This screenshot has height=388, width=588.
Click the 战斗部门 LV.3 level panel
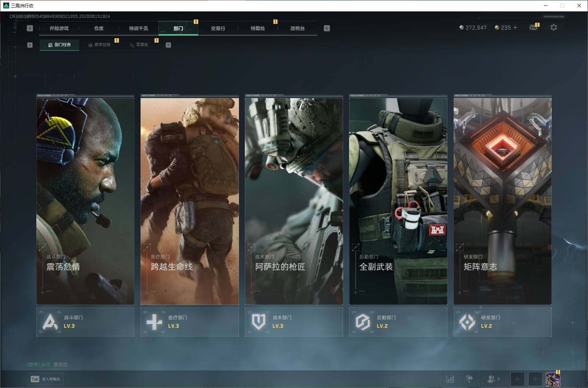[x=85, y=322]
